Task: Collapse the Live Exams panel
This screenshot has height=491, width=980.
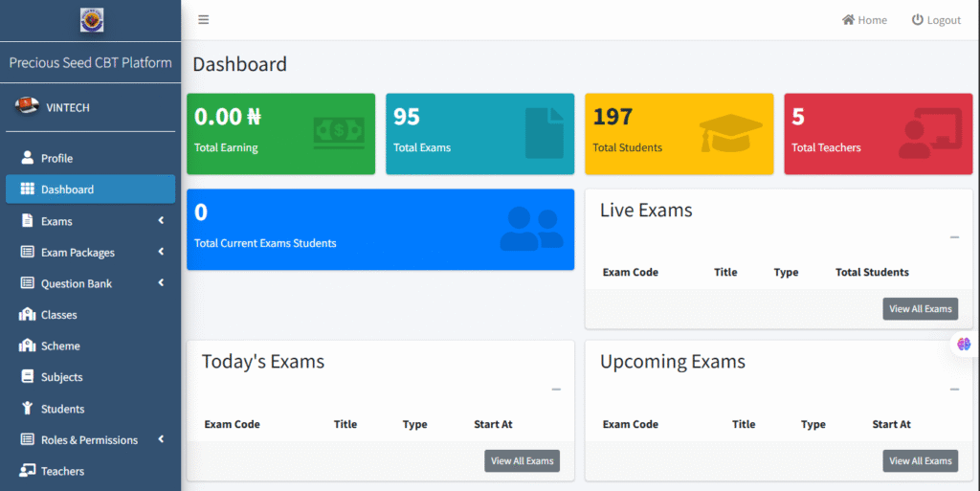Action: pos(953,237)
